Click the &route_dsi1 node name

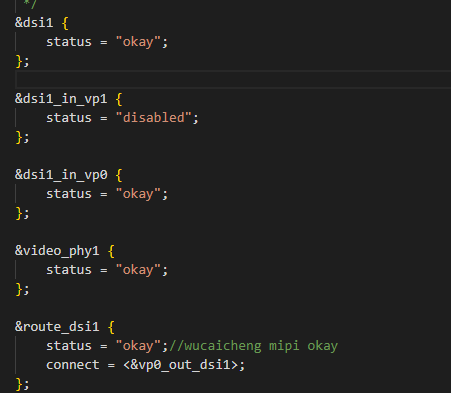pyautogui.click(x=57, y=327)
